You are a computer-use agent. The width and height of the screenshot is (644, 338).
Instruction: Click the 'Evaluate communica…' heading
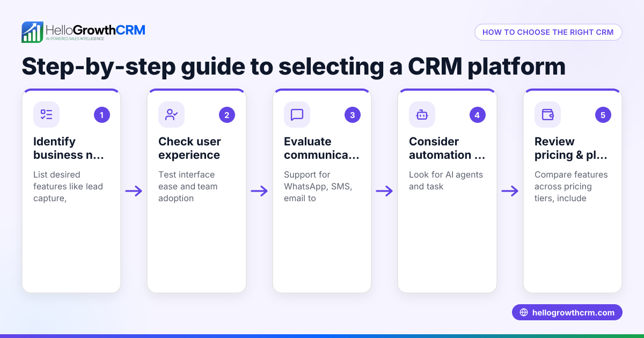[x=321, y=148]
